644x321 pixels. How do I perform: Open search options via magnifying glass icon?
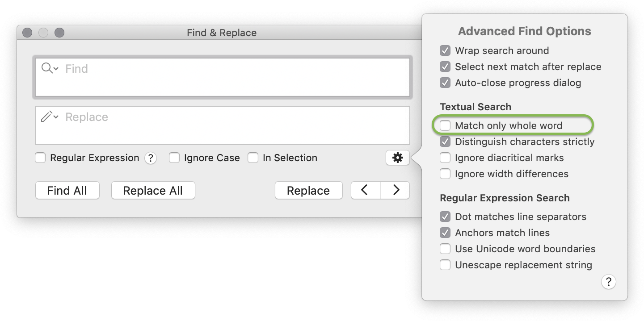(47, 69)
